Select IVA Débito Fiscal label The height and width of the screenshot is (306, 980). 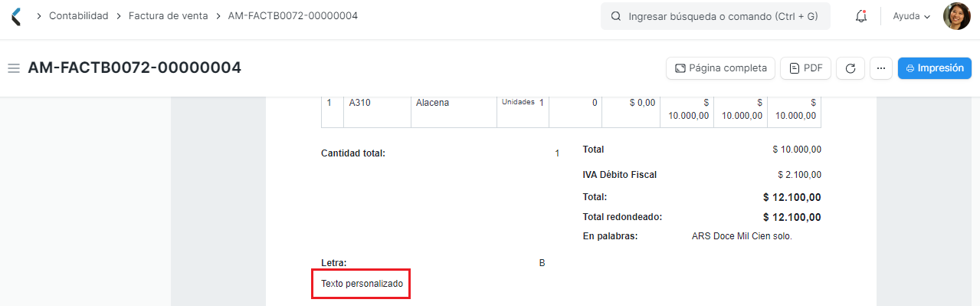pyautogui.click(x=620, y=175)
